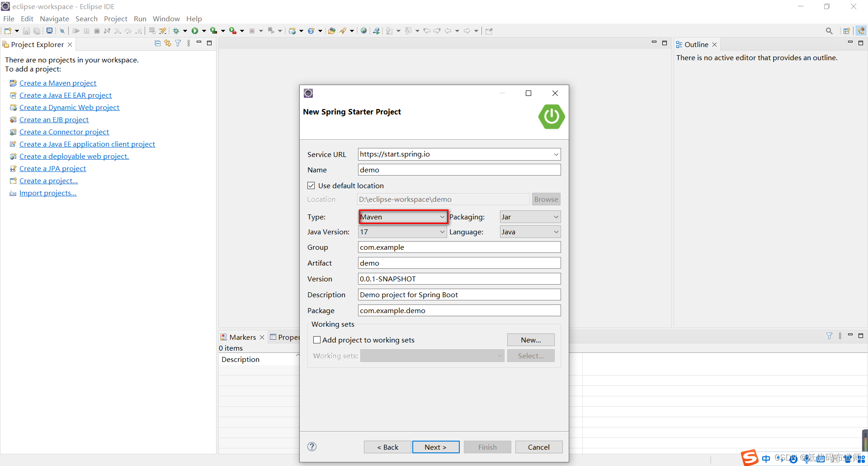Click the Import projects... link
Screen dimensions: 868x466
[x=48, y=193]
